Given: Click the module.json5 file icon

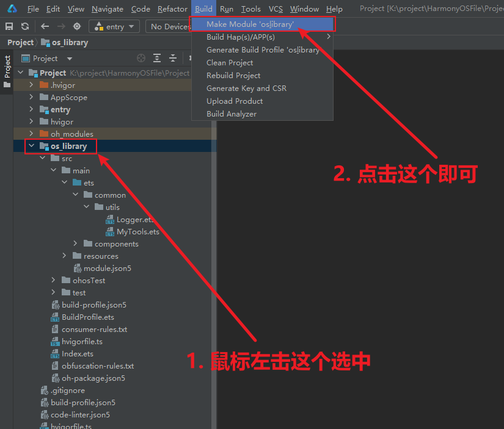Looking at the screenshot, I should (78, 269).
